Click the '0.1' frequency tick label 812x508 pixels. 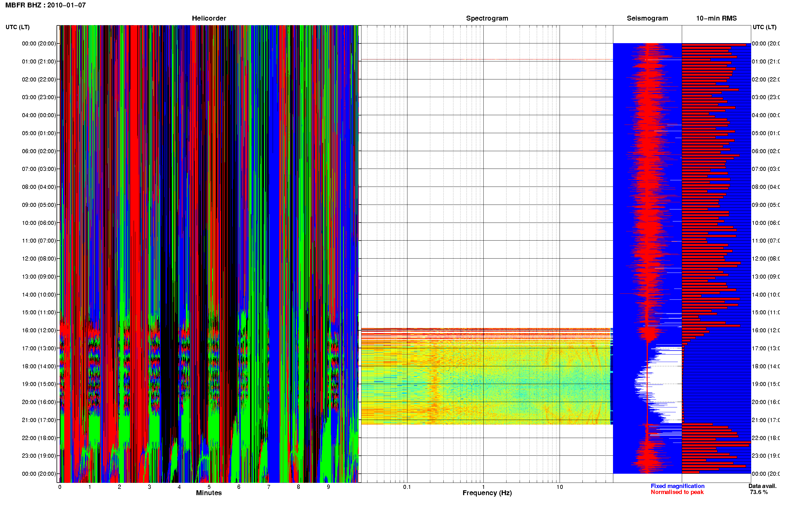[407, 487]
